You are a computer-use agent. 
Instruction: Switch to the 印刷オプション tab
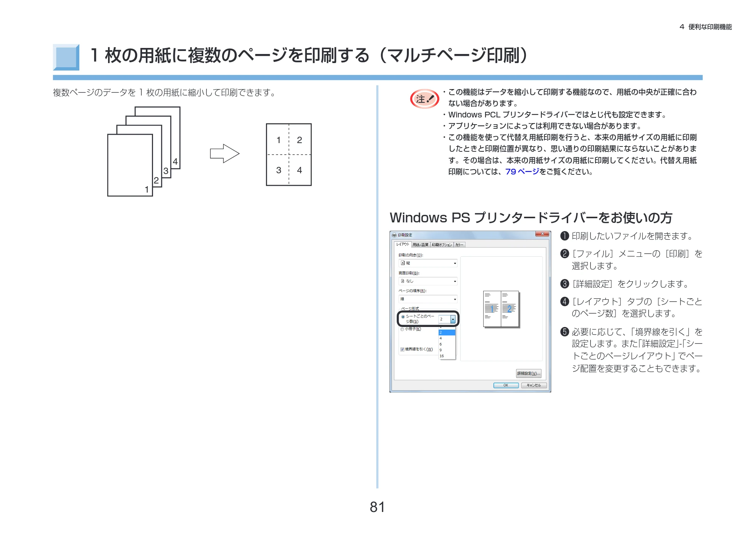[442, 245]
